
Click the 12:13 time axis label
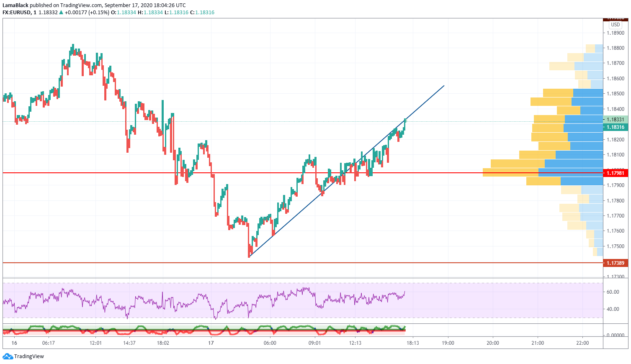(x=355, y=343)
